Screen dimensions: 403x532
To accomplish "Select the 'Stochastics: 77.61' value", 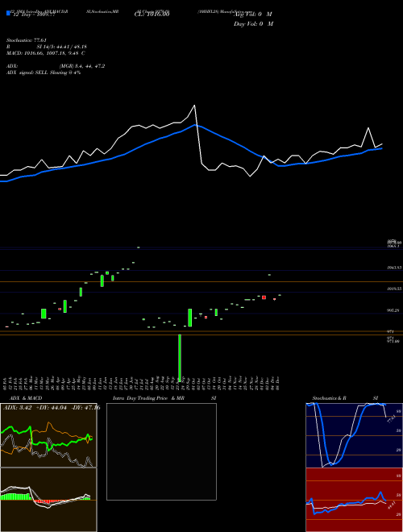I will [x=27, y=40].
